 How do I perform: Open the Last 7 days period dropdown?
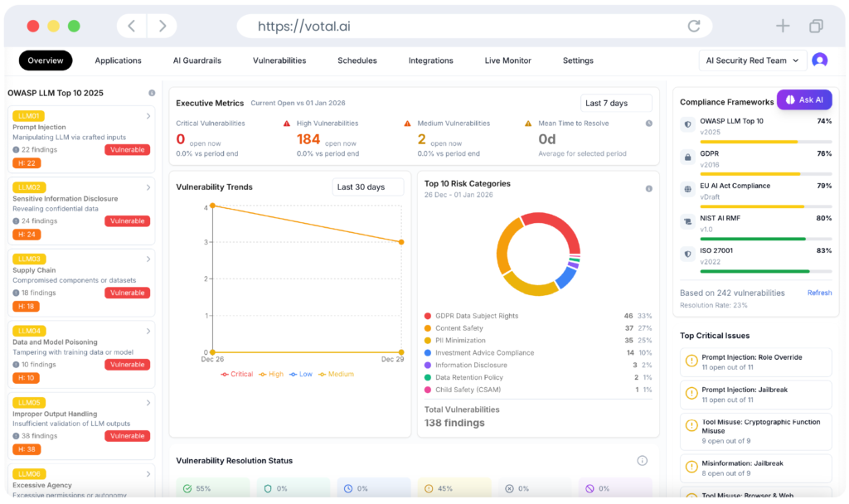pyautogui.click(x=615, y=103)
